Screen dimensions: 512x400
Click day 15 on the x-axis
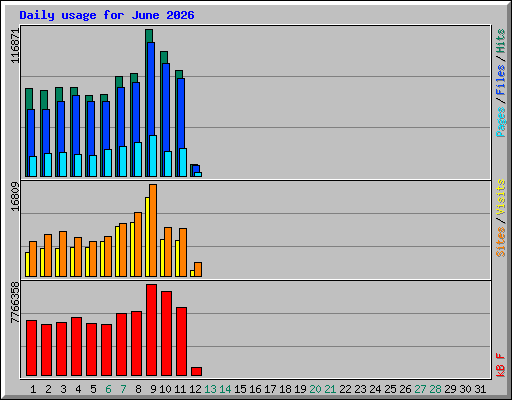click(240, 389)
